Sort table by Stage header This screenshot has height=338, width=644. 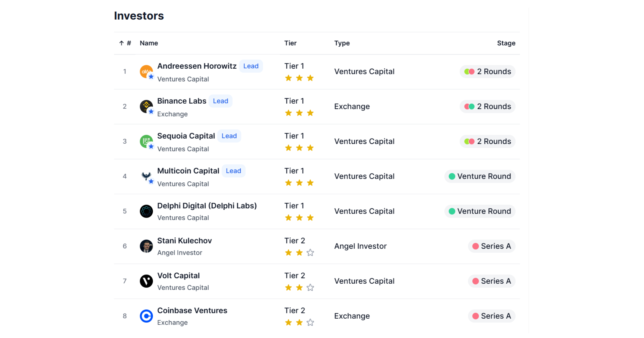pyautogui.click(x=506, y=43)
